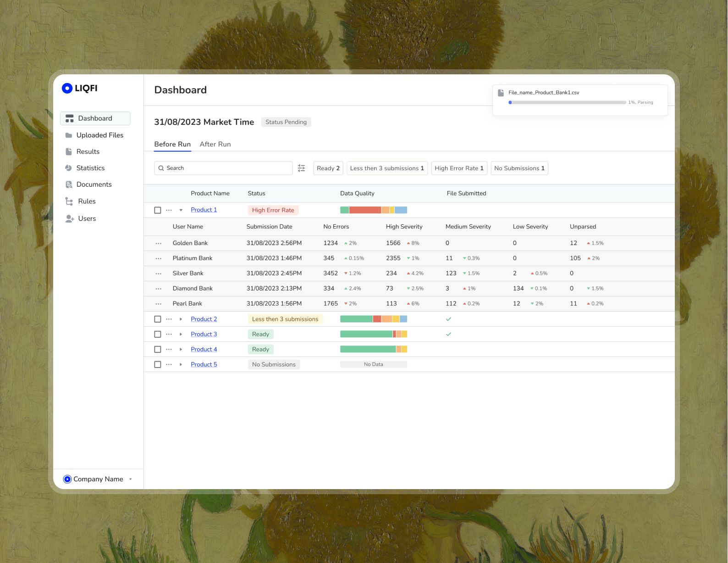Tick the checkbox for Product 1
Viewport: 728px width, 563px height.
point(158,210)
